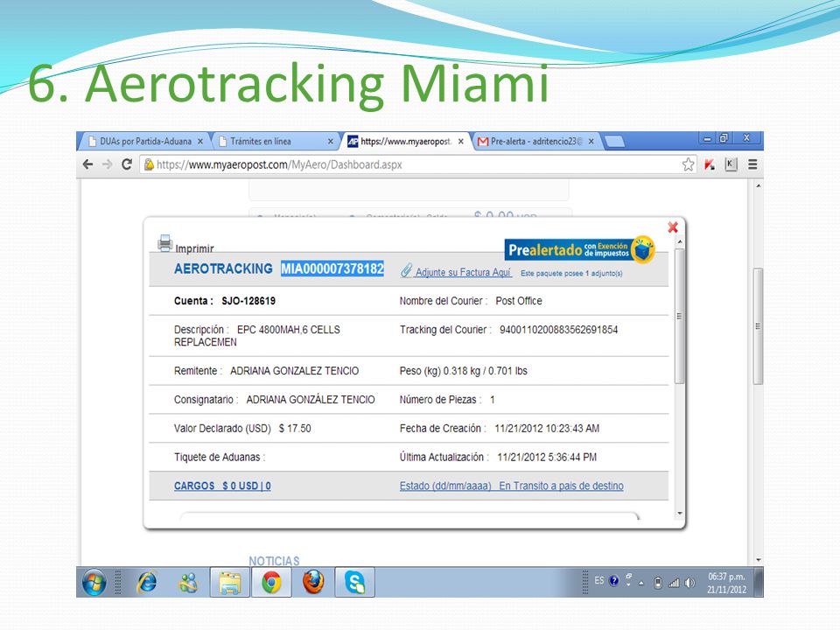The height and width of the screenshot is (630, 840).
Task: Switch to Google Chrome in the taskbar
Action: point(271,583)
